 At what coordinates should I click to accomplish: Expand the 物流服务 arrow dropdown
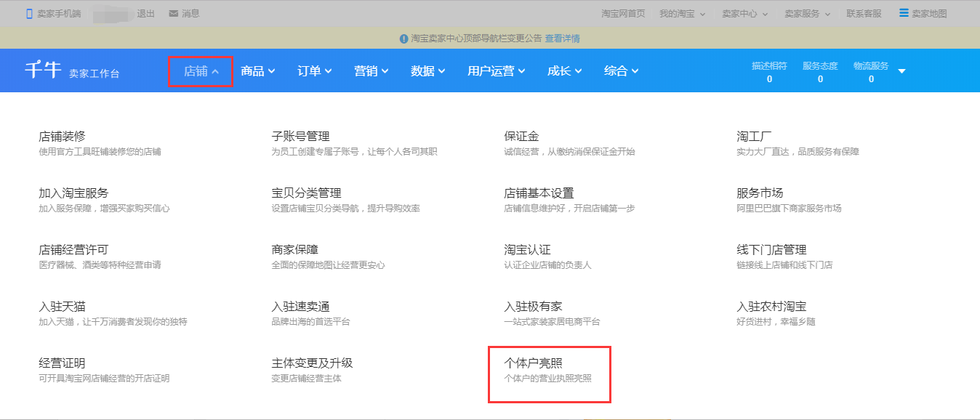point(901,70)
